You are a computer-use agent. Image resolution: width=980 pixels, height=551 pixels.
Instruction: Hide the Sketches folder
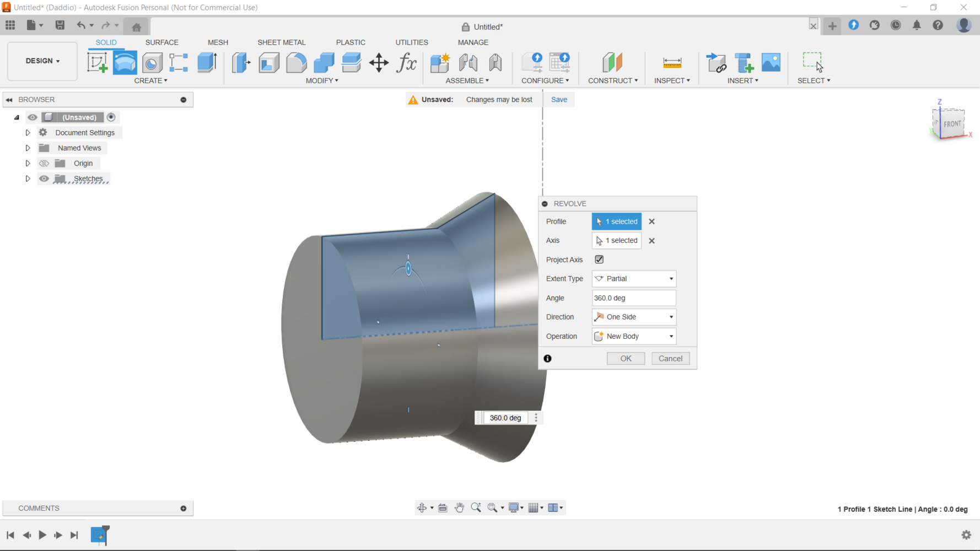(44, 179)
